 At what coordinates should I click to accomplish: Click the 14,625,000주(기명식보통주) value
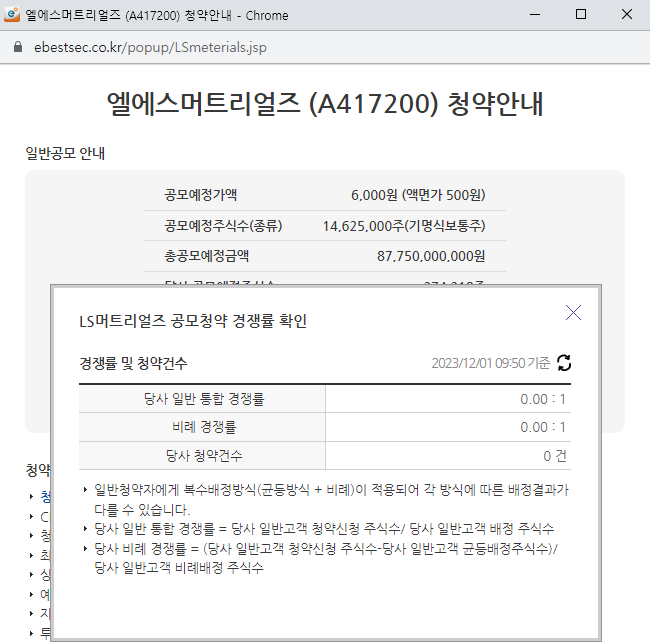coord(404,226)
